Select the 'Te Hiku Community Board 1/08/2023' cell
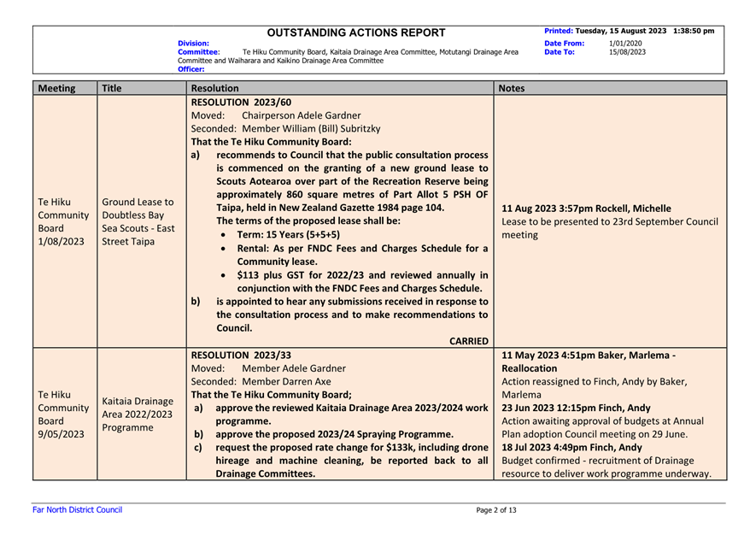 [64, 222]
